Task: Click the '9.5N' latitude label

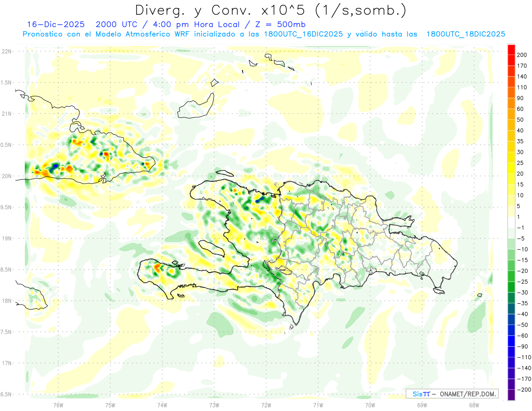Action: point(6,207)
